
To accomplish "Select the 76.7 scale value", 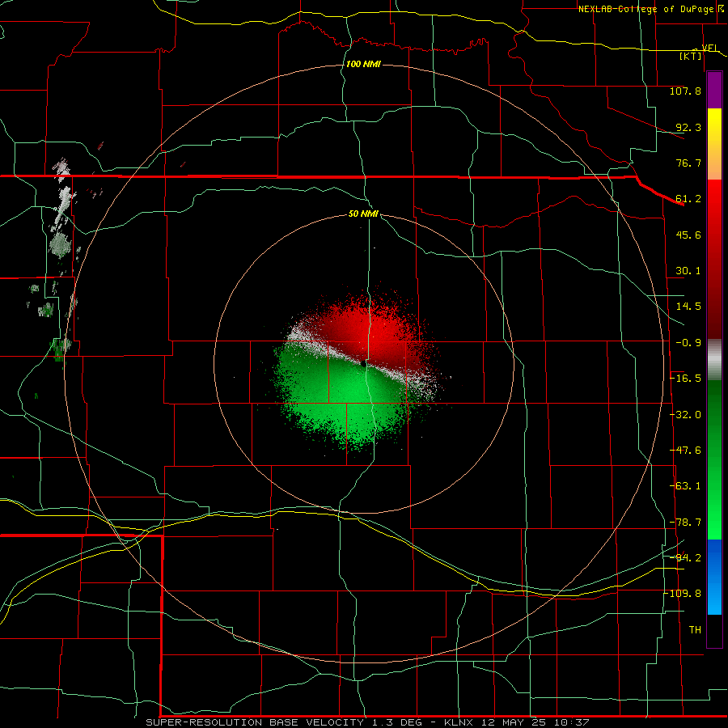I will (688, 163).
